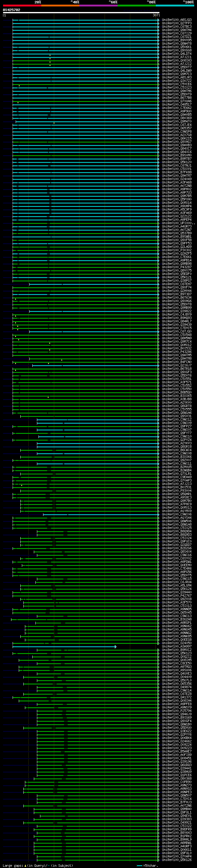Screen dimensions: 197x868
Task: Select hit label UniRef100_C9WI12
Action: coord(177,419)
